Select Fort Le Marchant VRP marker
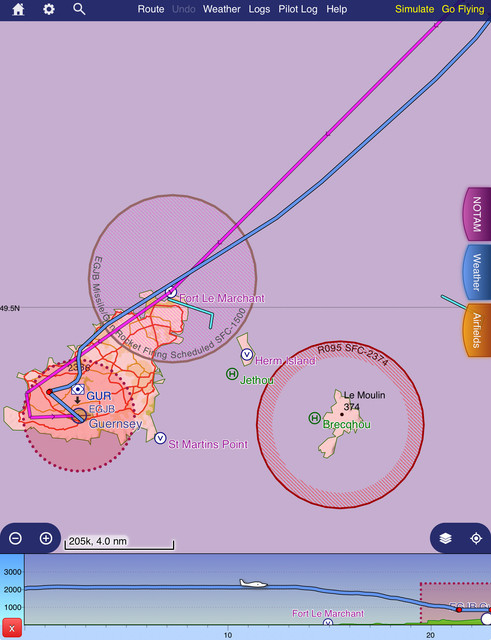The image size is (491, 640). [x=171, y=292]
